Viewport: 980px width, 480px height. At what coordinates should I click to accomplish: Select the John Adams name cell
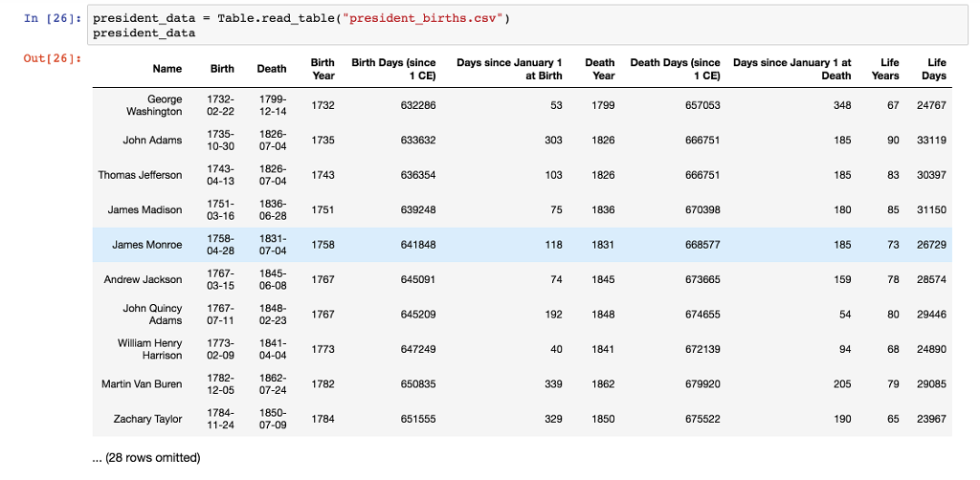pos(152,140)
